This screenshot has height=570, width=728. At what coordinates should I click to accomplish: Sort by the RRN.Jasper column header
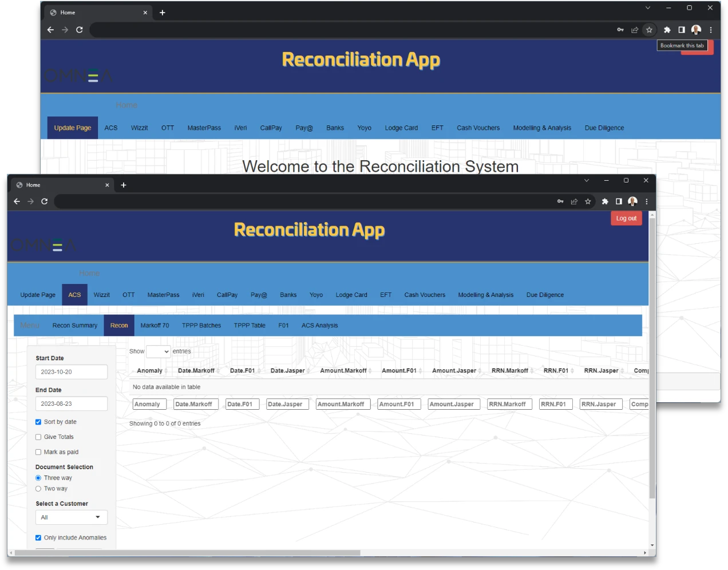[x=601, y=371]
